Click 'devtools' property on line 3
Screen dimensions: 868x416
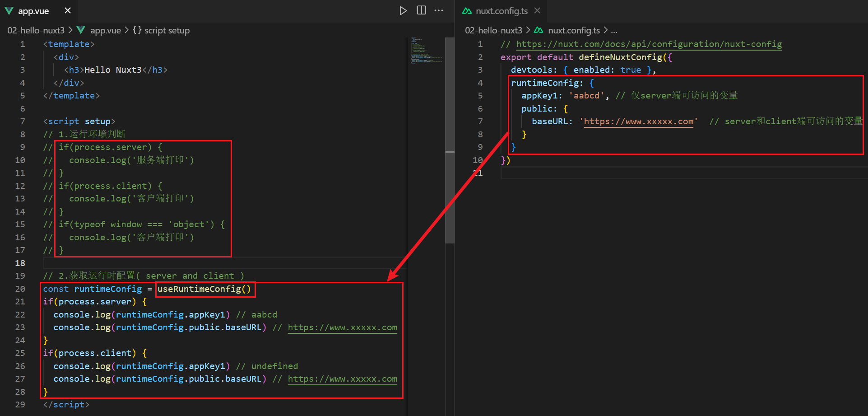point(532,70)
